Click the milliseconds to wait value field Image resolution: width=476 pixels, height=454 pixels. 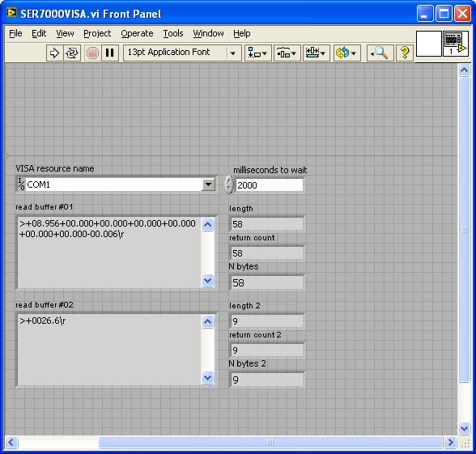tap(270, 185)
